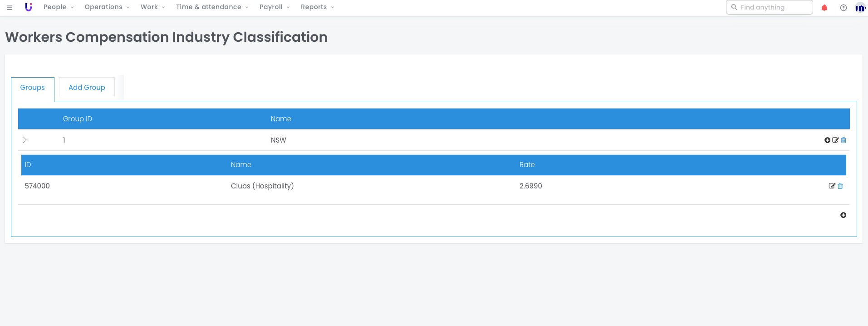Open the Payroll dropdown menu
This screenshot has height=326, width=868.
click(275, 7)
